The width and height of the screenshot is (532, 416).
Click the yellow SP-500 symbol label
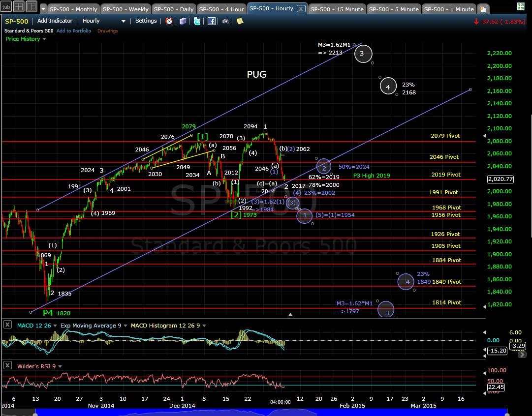(16, 21)
